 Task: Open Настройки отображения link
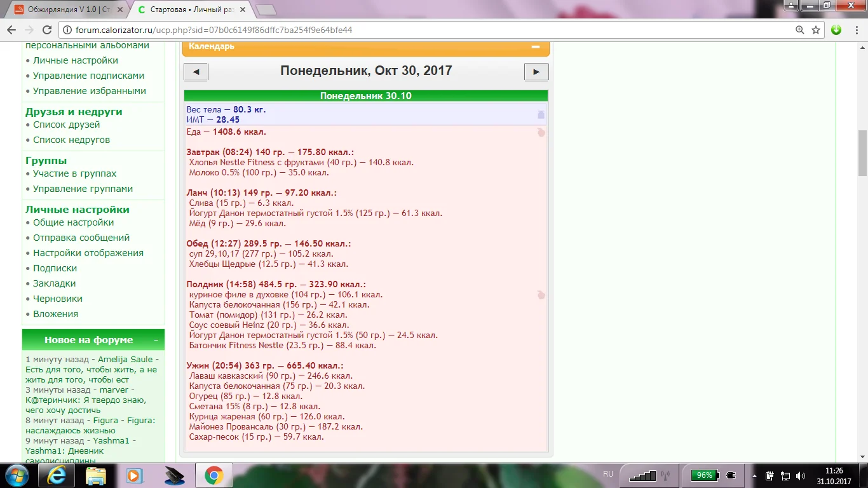[x=88, y=253]
